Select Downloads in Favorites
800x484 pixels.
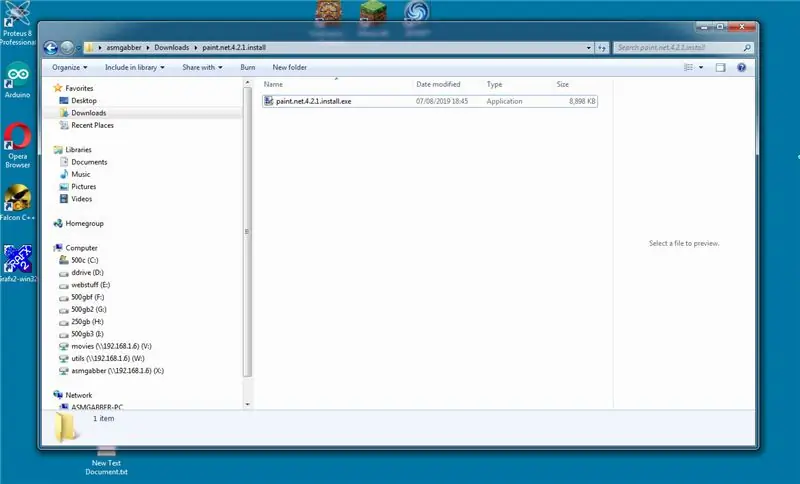pyautogui.click(x=88, y=113)
